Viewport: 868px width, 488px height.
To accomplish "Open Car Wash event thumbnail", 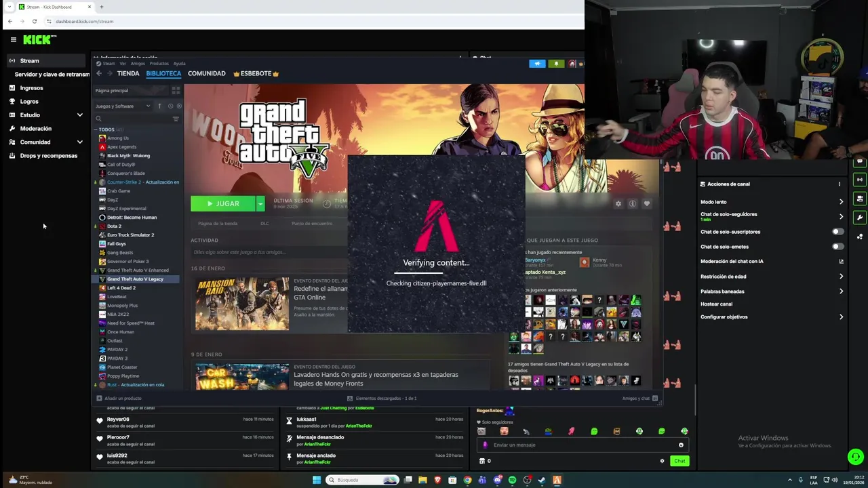I will coord(242,377).
